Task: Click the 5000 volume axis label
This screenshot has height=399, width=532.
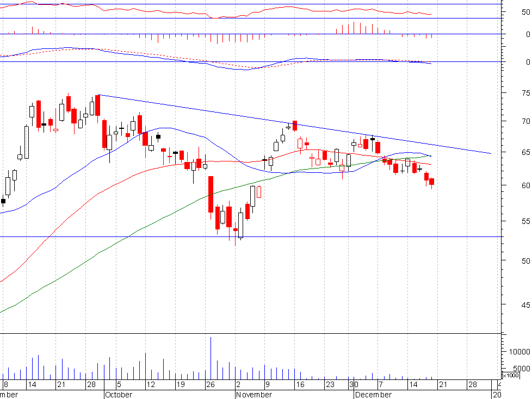Action: click(522, 368)
